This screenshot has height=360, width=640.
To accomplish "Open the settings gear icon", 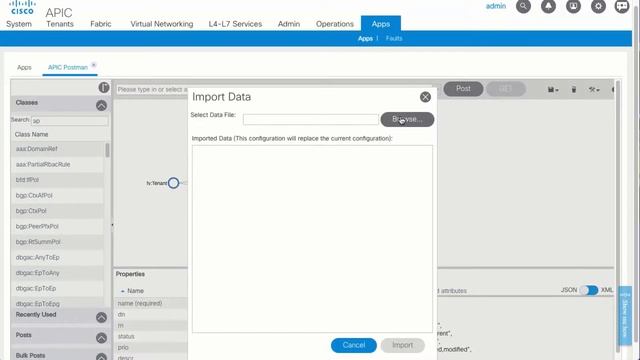I will pos(598,6).
